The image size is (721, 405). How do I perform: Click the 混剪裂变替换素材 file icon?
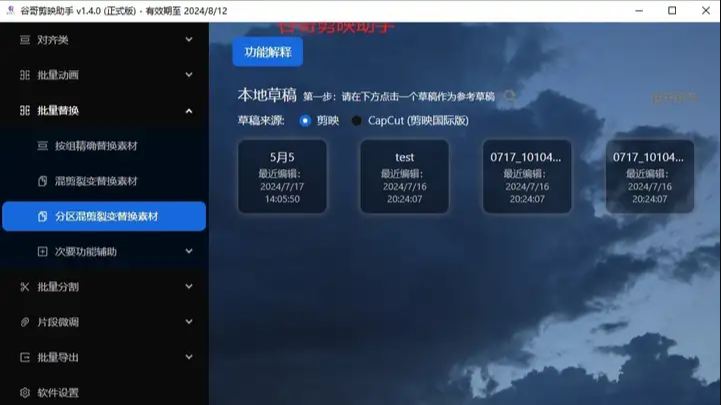(42, 181)
